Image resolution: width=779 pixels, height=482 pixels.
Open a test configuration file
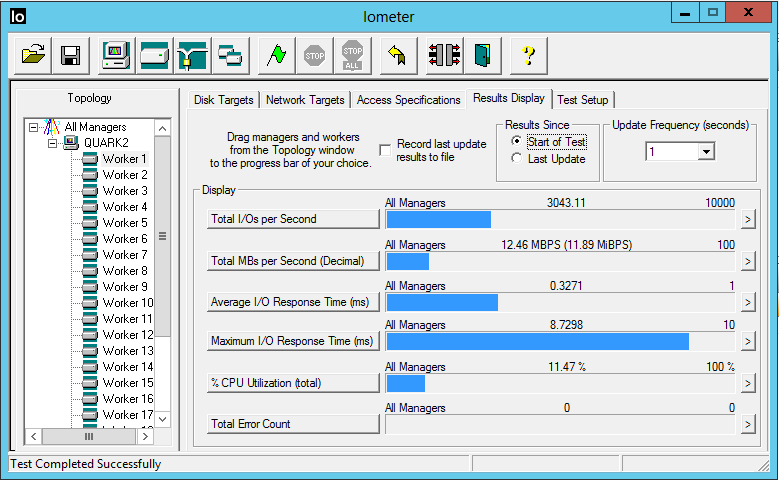click(33, 55)
